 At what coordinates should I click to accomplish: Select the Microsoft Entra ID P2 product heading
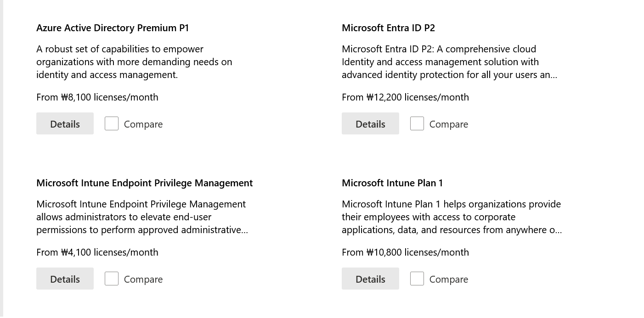[389, 28]
